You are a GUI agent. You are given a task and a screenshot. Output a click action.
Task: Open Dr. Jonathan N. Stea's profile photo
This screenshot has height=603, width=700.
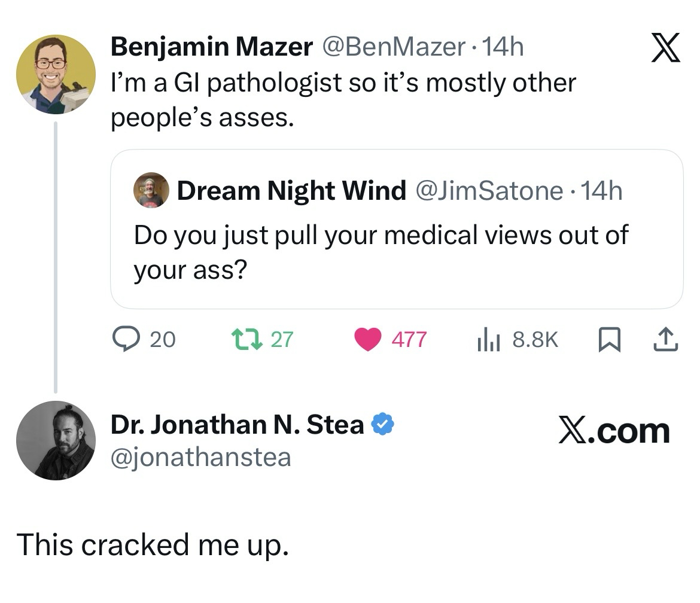click(x=56, y=440)
